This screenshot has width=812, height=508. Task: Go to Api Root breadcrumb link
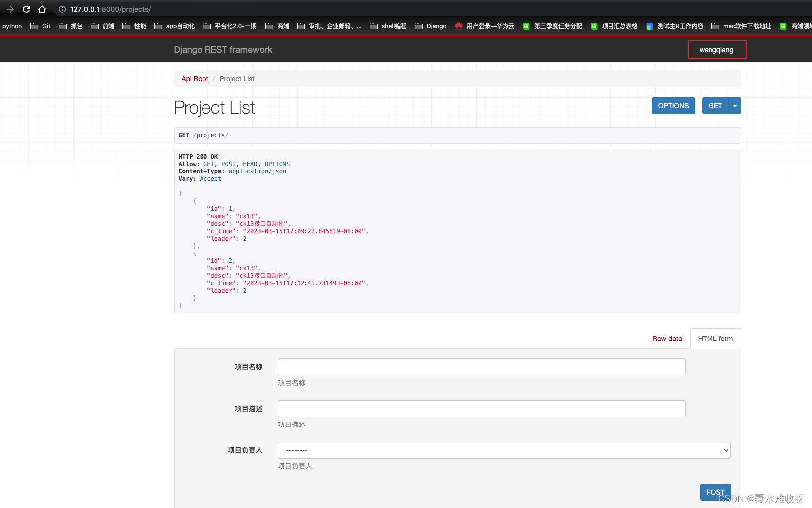pyautogui.click(x=195, y=79)
